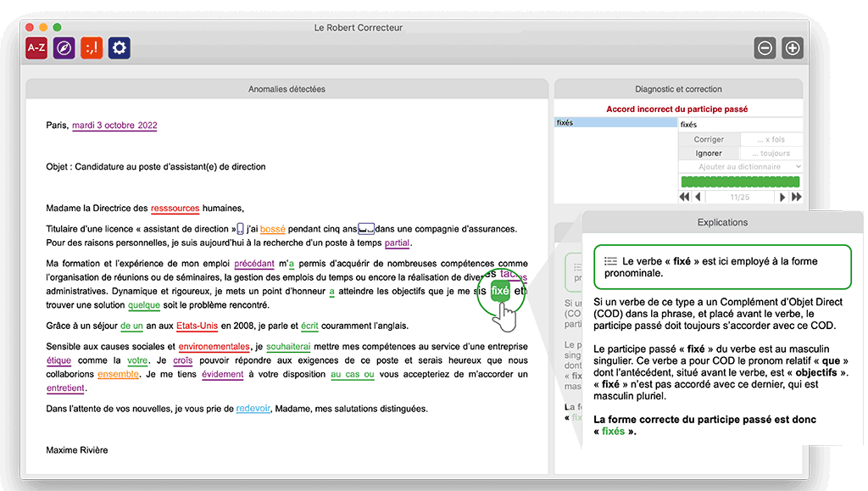Click the purple-underlined word 'entretient'
The width and height of the screenshot is (868, 491).
pyautogui.click(x=65, y=388)
